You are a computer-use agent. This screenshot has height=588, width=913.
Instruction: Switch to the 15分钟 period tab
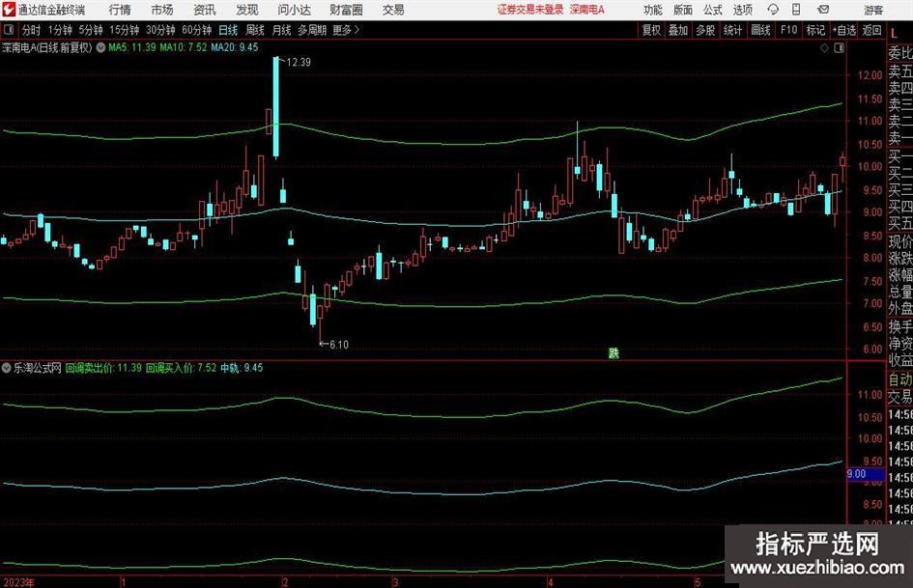tap(124, 30)
